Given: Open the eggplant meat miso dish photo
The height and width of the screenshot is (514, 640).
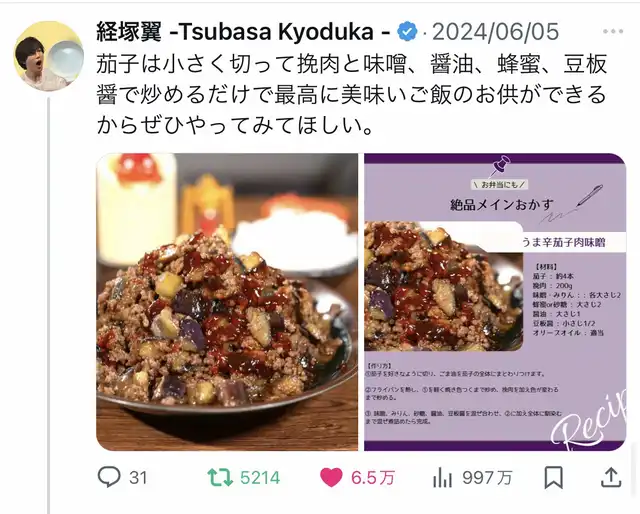Looking at the screenshot, I should (x=227, y=302).
